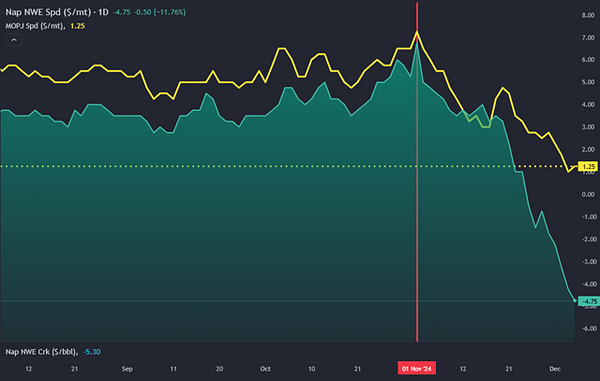Click the -0.50 (-11.76%) change in the header

[x=160, y=12]
